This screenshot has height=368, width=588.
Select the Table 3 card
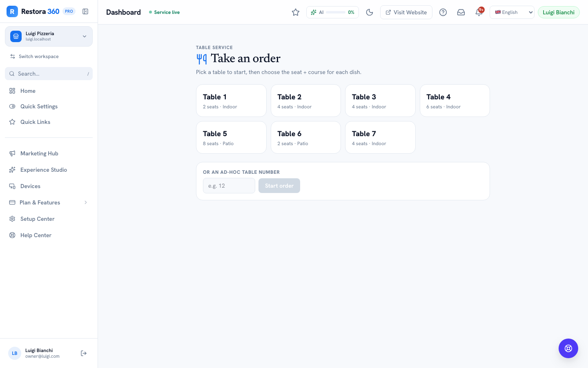(x=380, y=101)
